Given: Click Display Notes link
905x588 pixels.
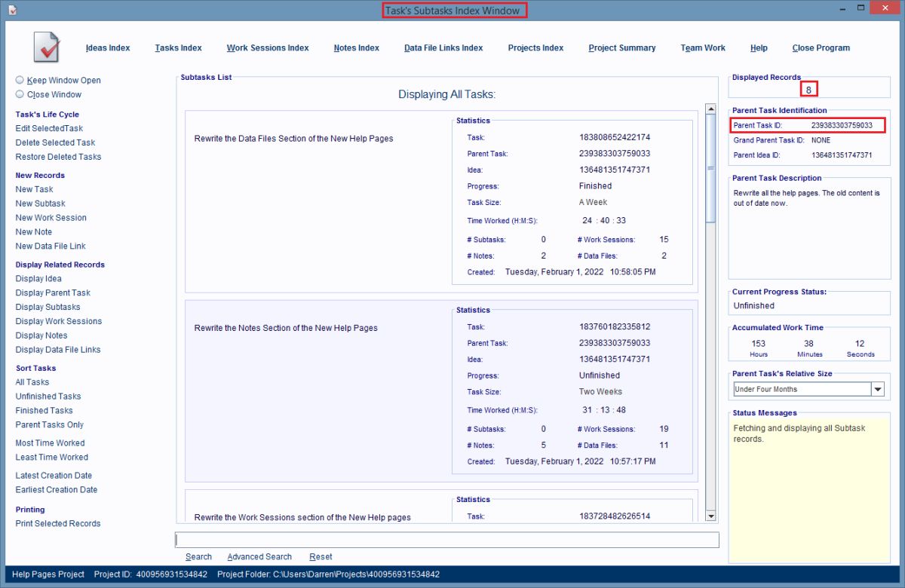Looking at the screenshot, I should [x=41, y=335].
